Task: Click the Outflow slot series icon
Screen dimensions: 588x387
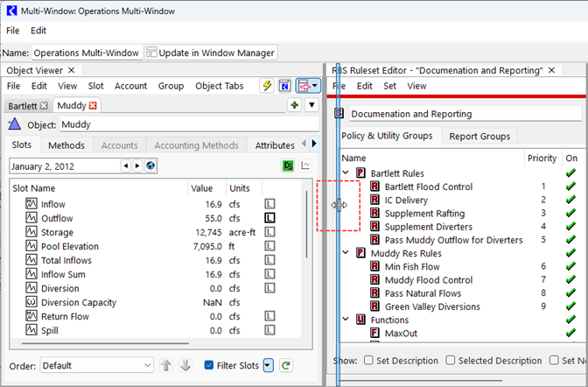Action: [31, 218]
